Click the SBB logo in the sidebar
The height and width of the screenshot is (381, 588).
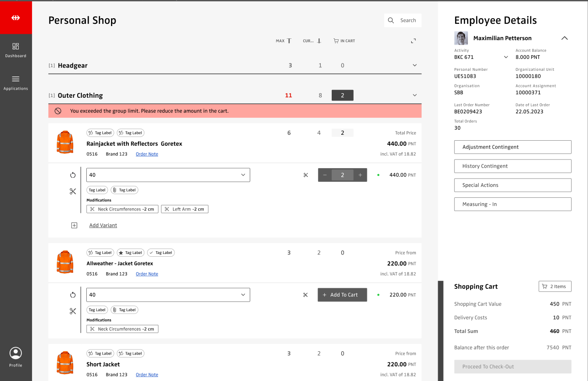[16, 17]
